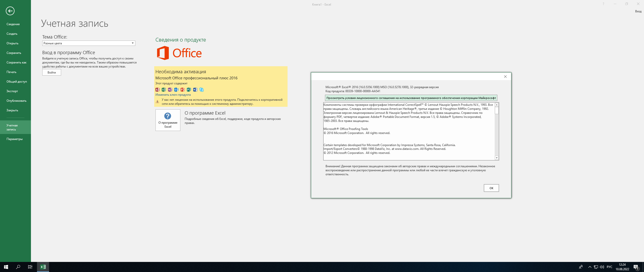Click the Access icon in product list
This screenshot has height=272, width=644.
157,90
